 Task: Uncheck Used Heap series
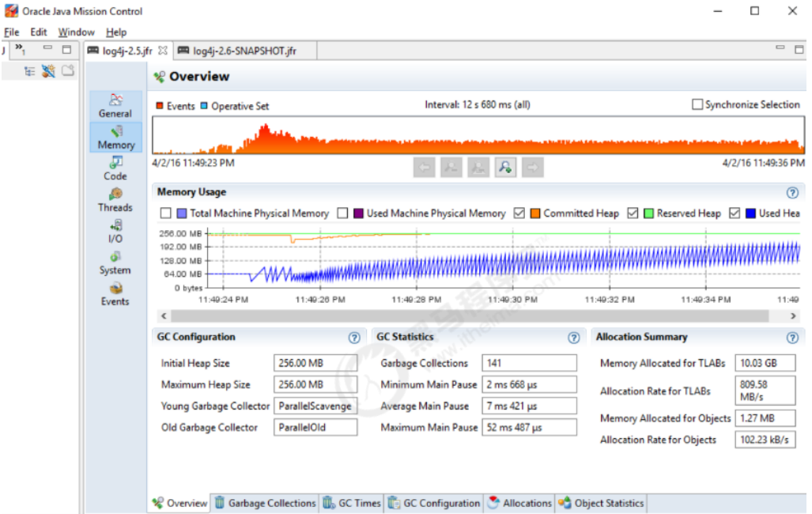[735, 213]
